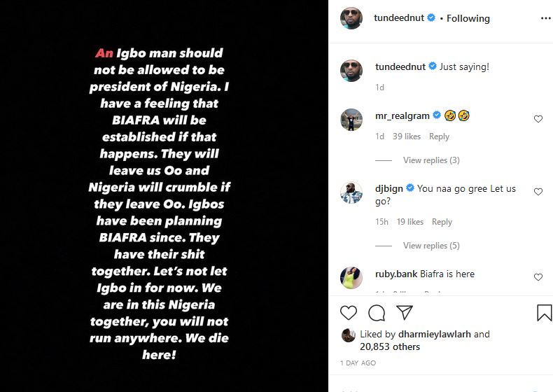Like djbign's comment
This screenshot has height=392, width=553.
(x=538, y=192)
